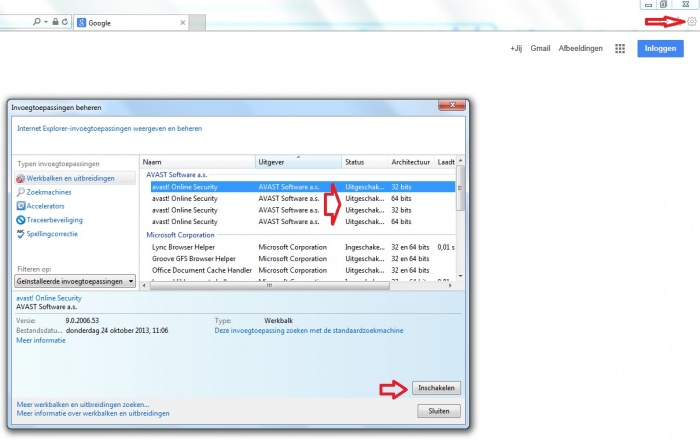The height and width of the screenshot is (440, 700).
Task: Select the highlighted avast! Online Security 32 bits row
Action: click(303, 187)
